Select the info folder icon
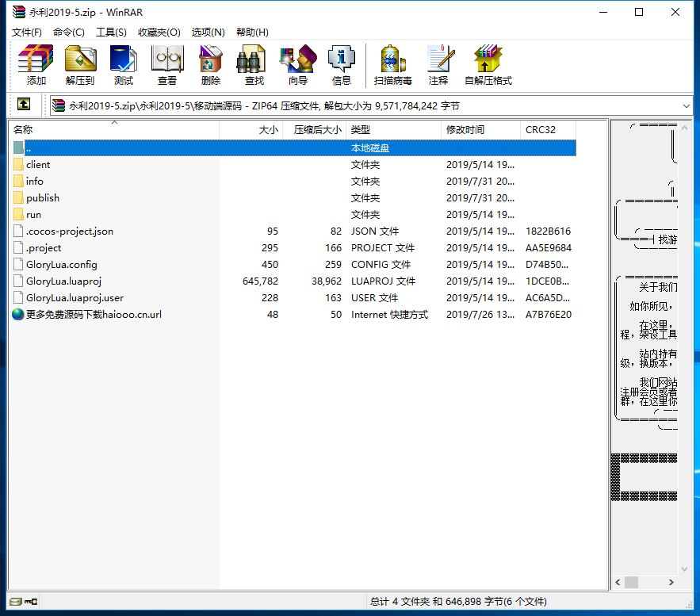 click(18, 182)
